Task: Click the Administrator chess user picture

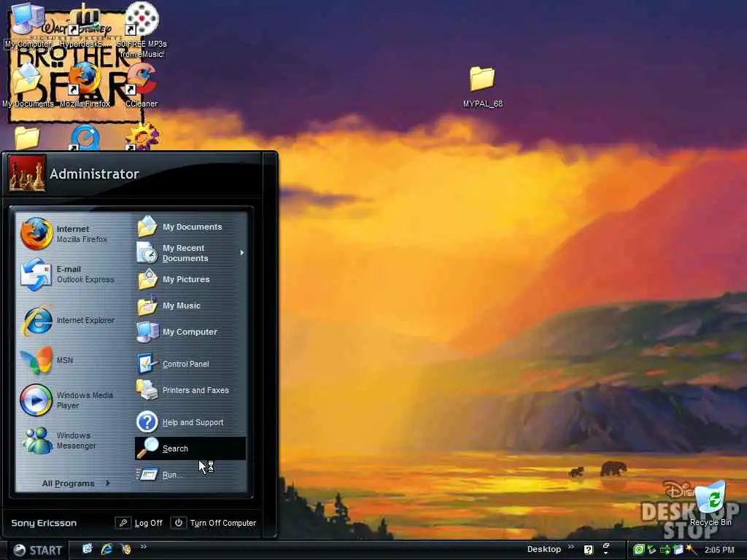Action: coord(27,174)
